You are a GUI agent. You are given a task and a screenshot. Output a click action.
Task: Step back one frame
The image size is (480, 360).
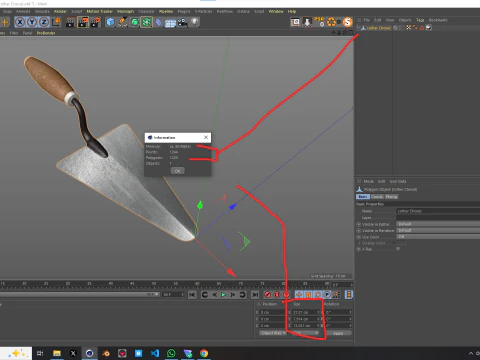(214, 295)
